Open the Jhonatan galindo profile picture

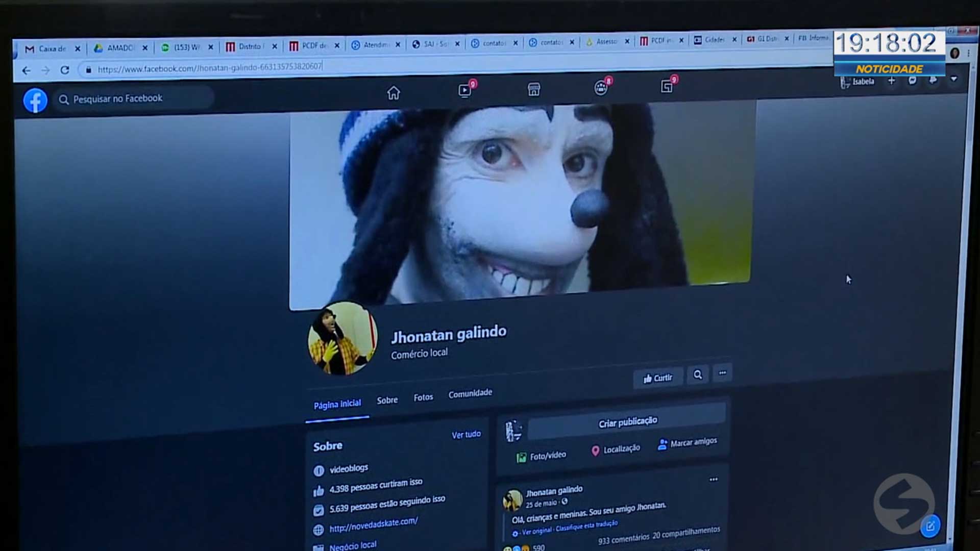[342, 338]
